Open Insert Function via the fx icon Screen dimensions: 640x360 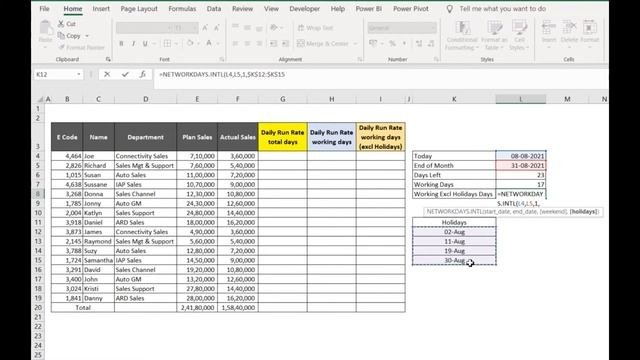click(142, 74)
